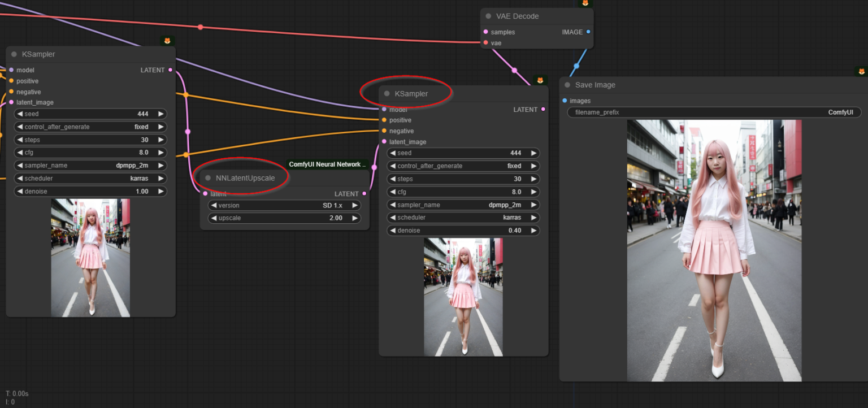
Task: Click steps value field in denoise 0.40 KSampler
Action: [x=463, y=179]
